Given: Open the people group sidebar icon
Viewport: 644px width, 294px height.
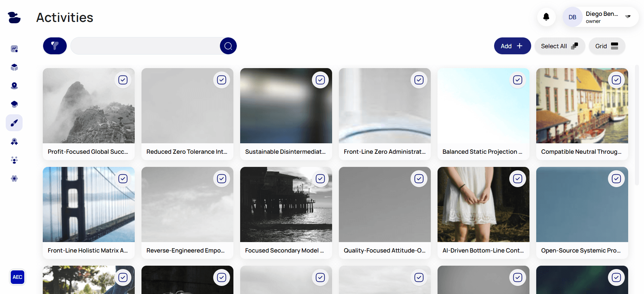Looking at the screenshot, I should point(14,142).
